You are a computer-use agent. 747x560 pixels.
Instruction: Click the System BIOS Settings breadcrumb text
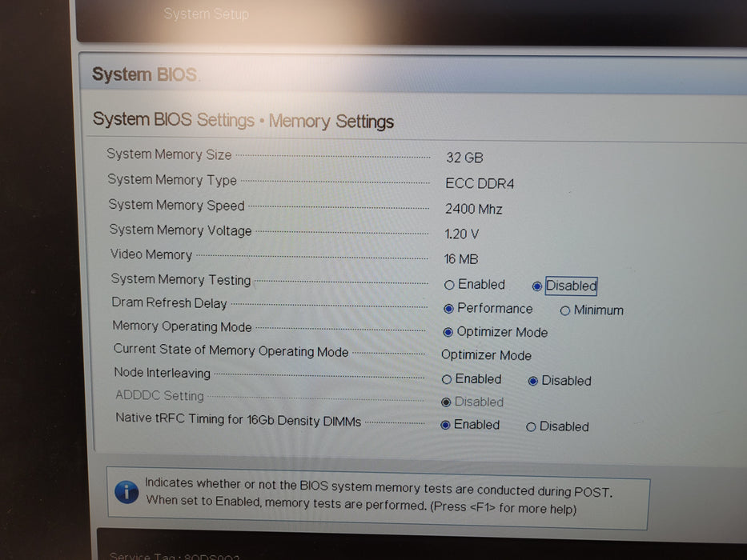point(174,119)
